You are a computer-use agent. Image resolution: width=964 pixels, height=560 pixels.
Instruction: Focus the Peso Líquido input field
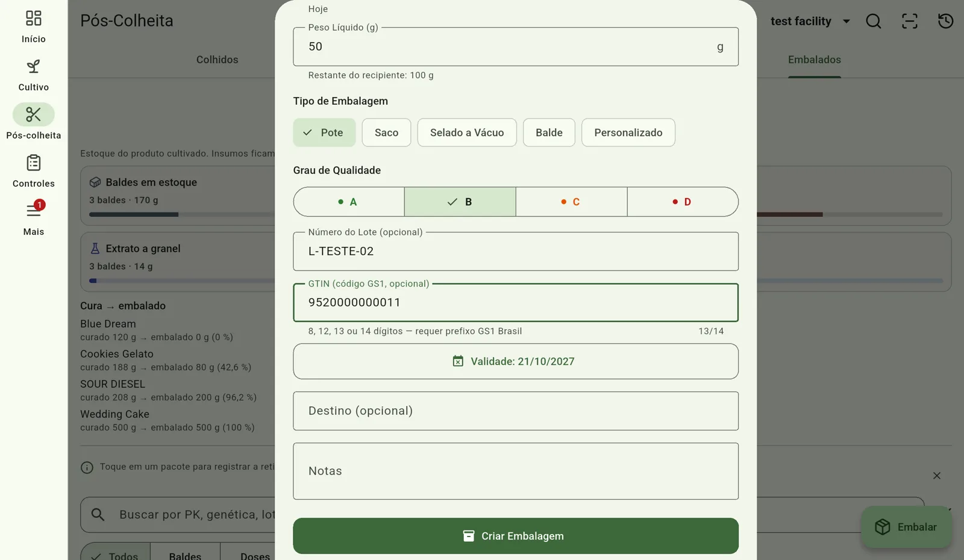pos(516,46)
